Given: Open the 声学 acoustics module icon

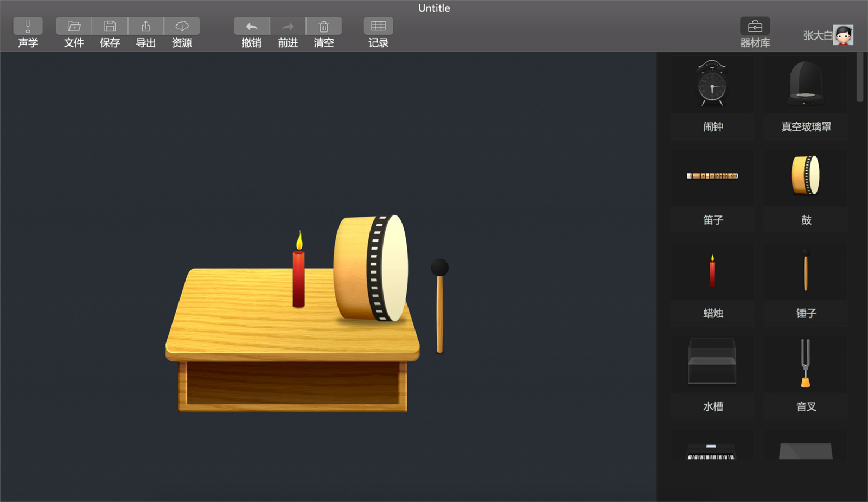Looking at the screenshot, I should (x=28, y=26).
